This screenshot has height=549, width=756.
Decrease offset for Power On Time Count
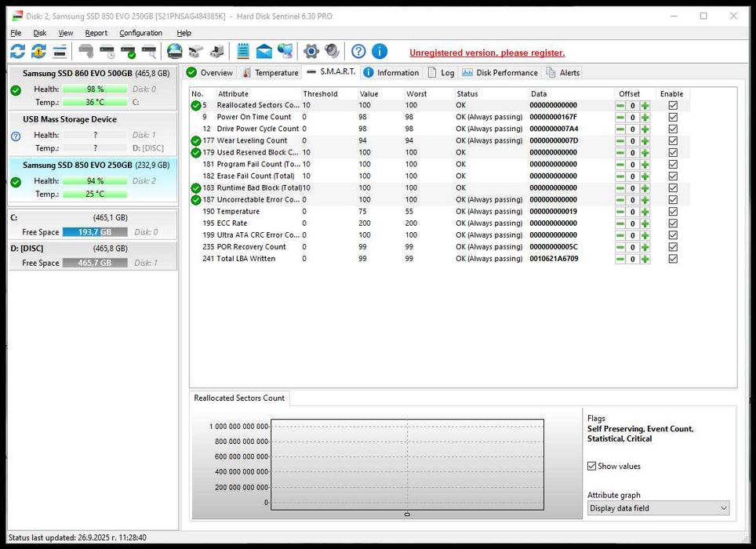(x=620, y=118)
